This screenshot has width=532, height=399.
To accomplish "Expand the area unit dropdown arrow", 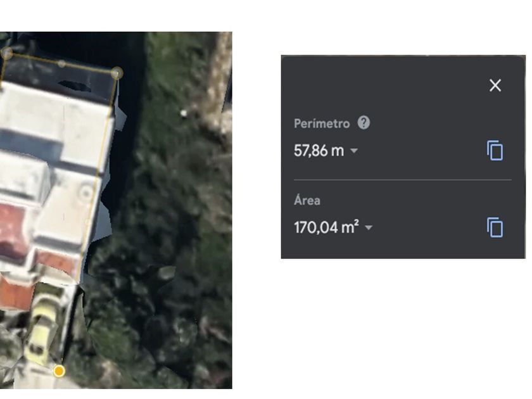I will pos(369,227).
